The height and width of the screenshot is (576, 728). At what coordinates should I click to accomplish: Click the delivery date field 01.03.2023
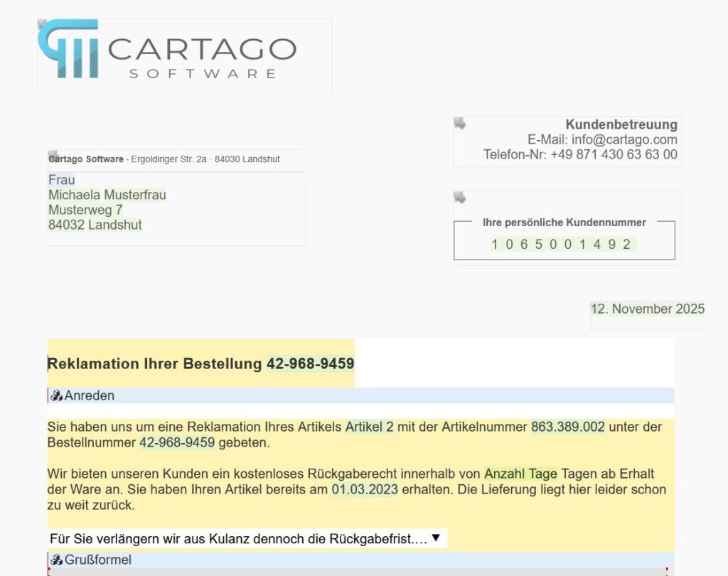coord(365,489)
